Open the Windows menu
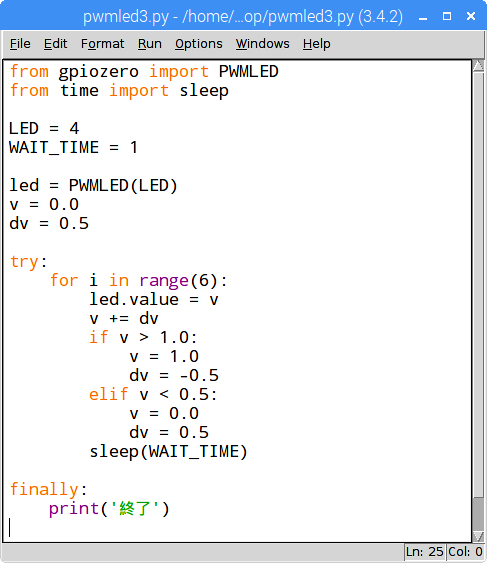 pos(263,44)
